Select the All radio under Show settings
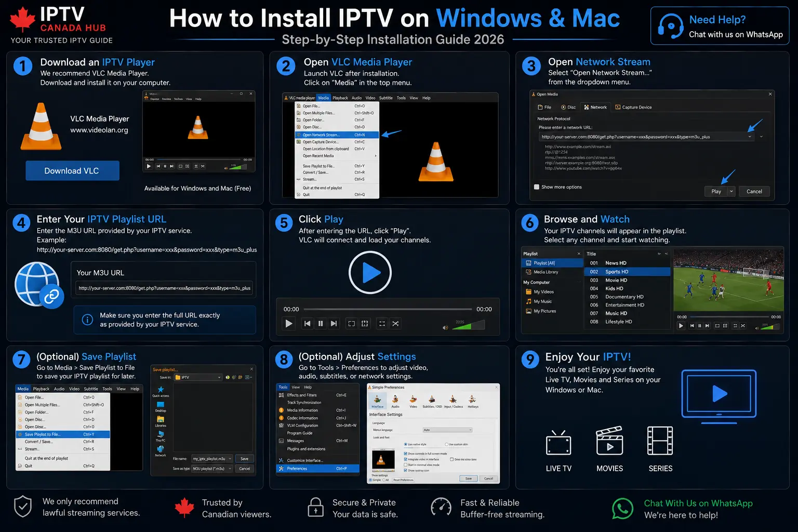The image size is (798, 532). click(384, 480)
